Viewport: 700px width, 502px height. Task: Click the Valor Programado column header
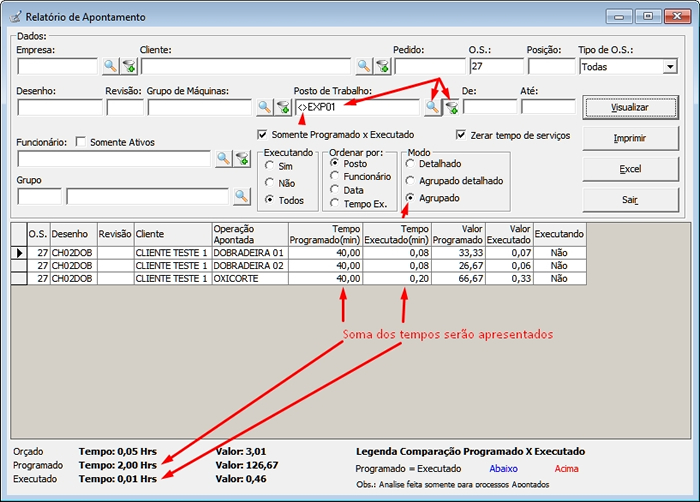click(458, 234)
